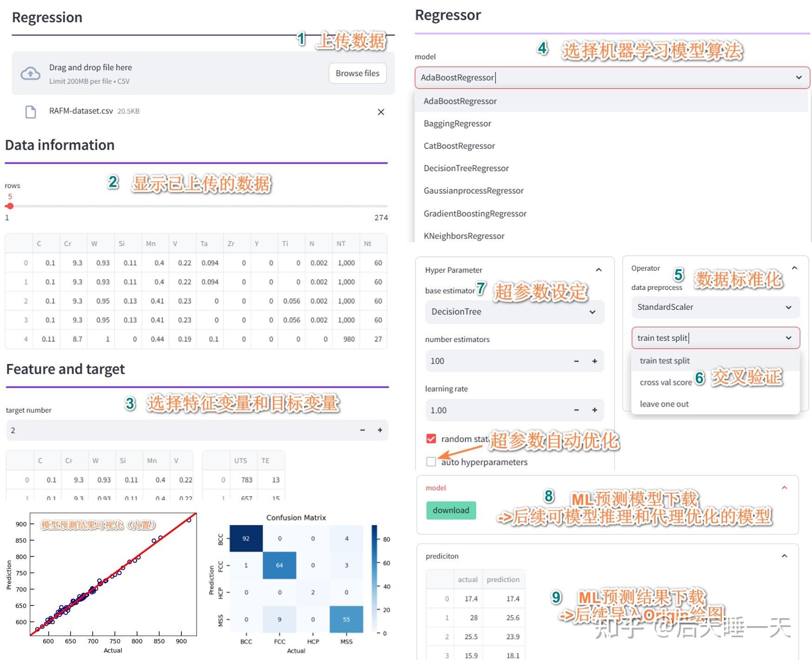The width and height of the screenshot is (812, 660).
Task: Click minus to decrease target number
Action: (x=363, y=430)
